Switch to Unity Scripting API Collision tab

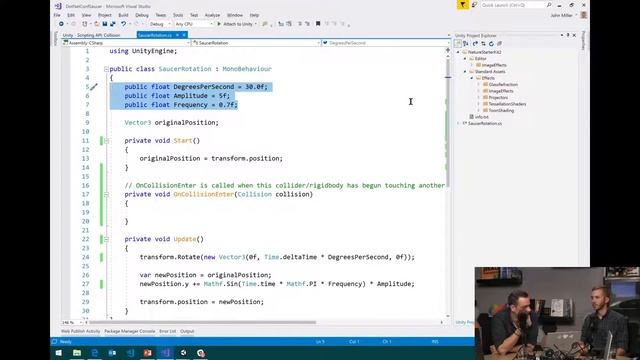coord(92,35)
